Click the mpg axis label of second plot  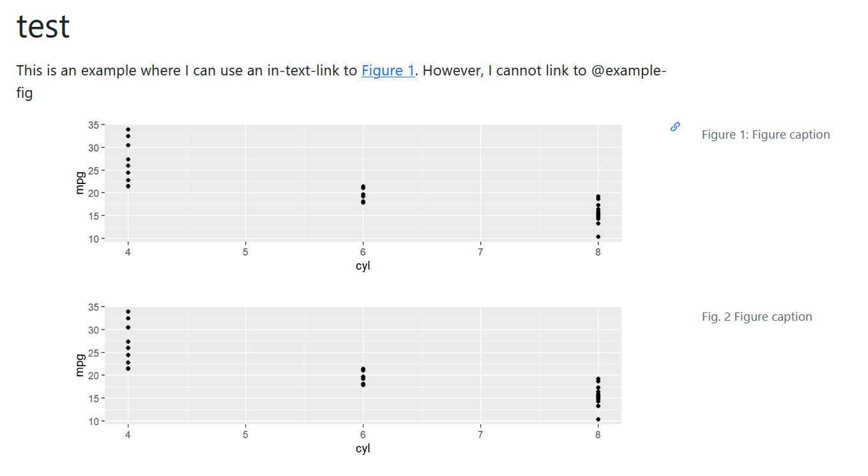tap(80, 365)
